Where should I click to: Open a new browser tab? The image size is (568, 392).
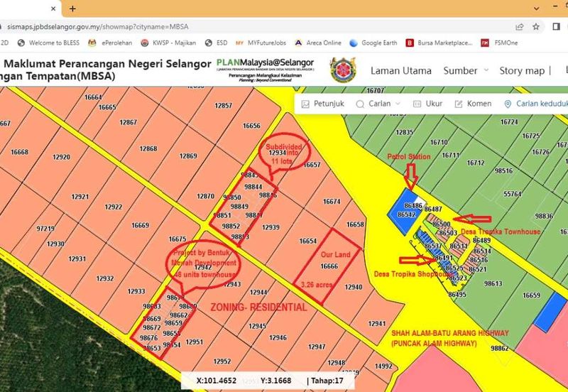tap(72, 9)
